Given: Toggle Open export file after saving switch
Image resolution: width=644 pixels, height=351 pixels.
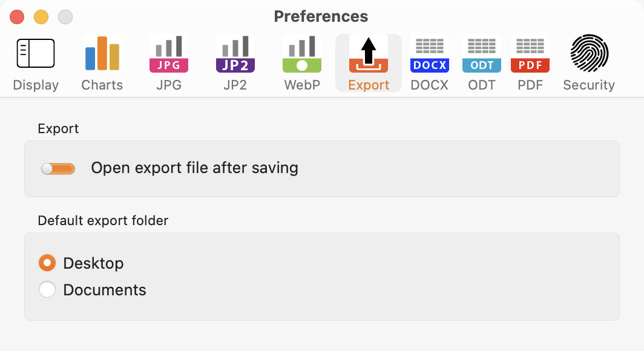Looking at the screenshot, I should 58,168.
